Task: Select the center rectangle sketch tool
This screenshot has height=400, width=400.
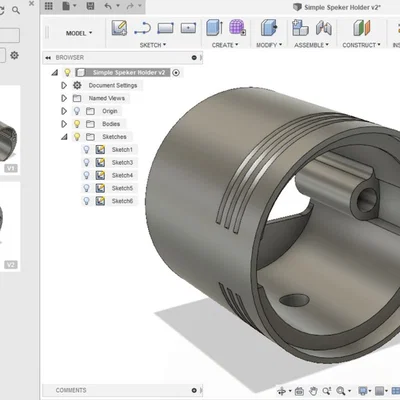Action: click(188, 28)
